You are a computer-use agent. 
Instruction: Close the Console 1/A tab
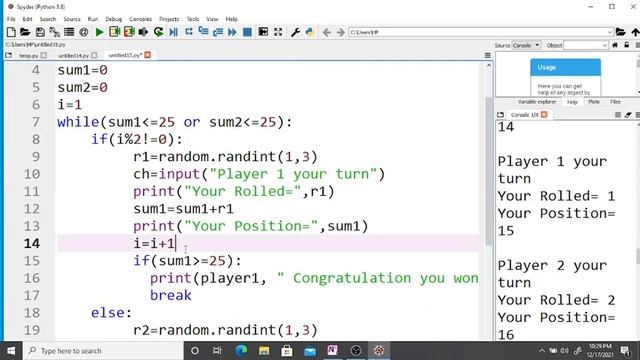click(544, 115)
